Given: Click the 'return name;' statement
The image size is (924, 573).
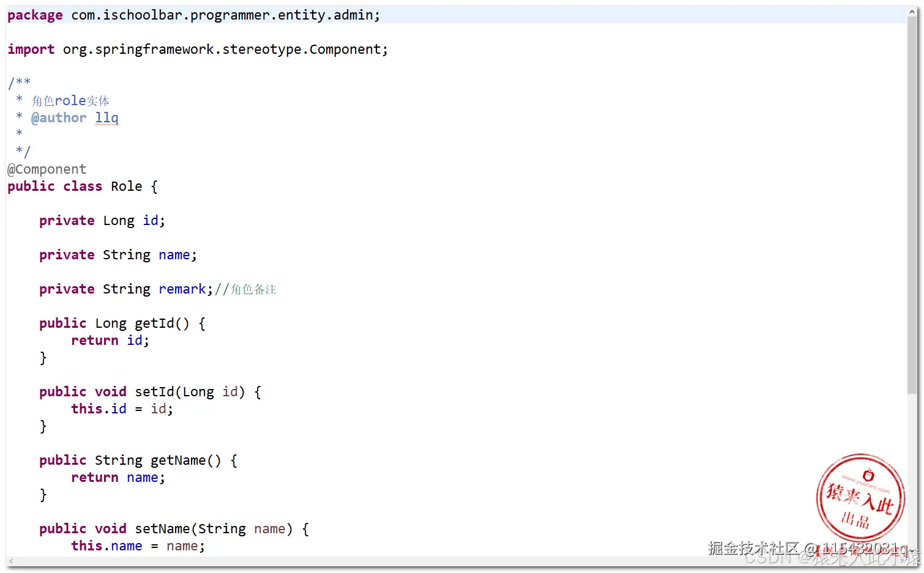Looking at the screenshot, I should 118,478.
